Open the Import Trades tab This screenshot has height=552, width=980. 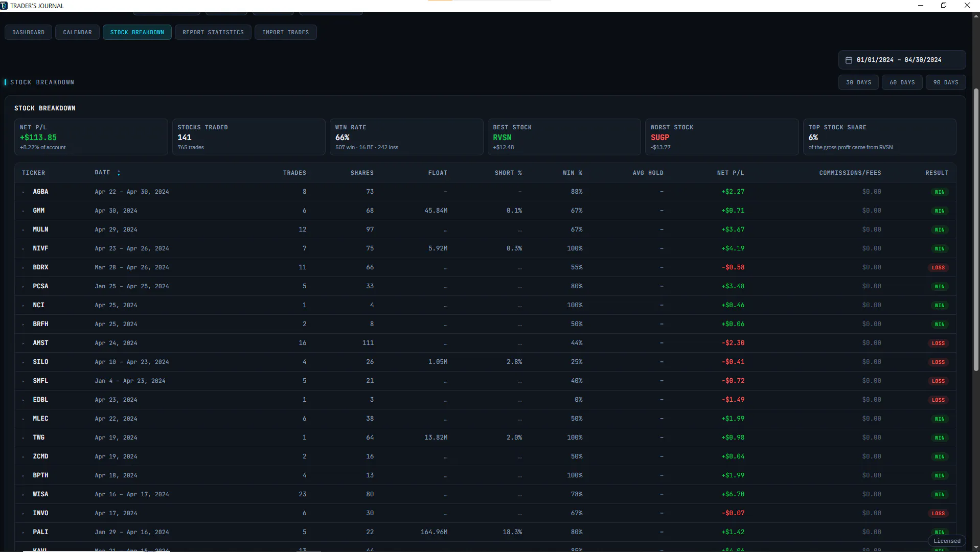285,32
